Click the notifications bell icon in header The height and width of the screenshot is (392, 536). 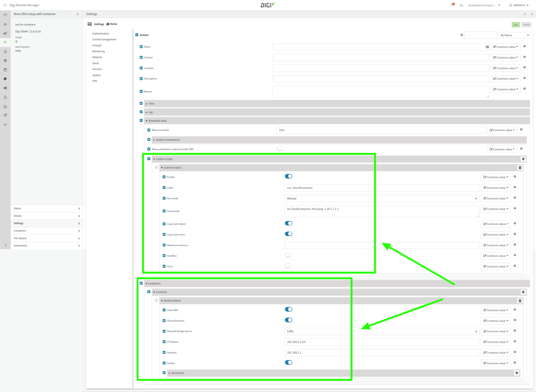pyautogui.click(x=452, y=5)
